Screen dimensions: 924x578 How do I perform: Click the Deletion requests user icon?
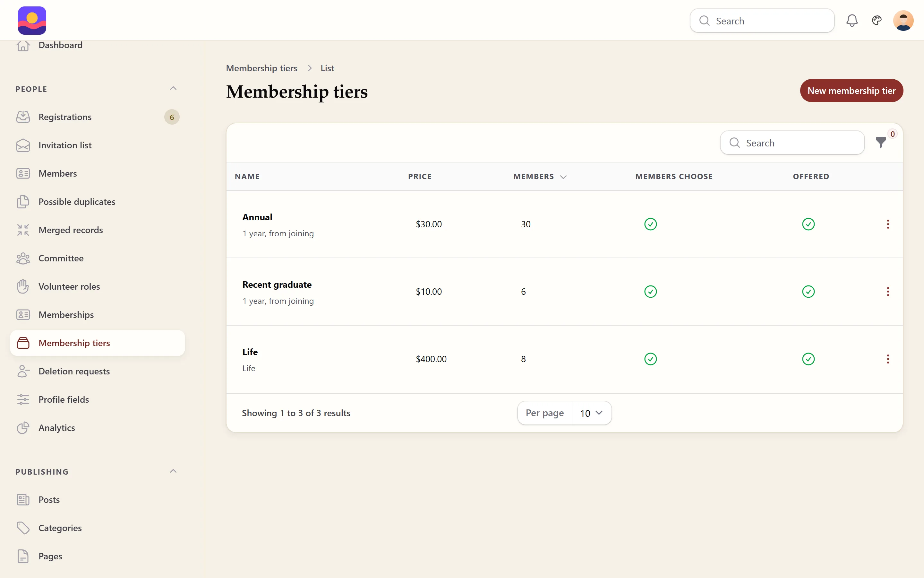coord(23,372)
